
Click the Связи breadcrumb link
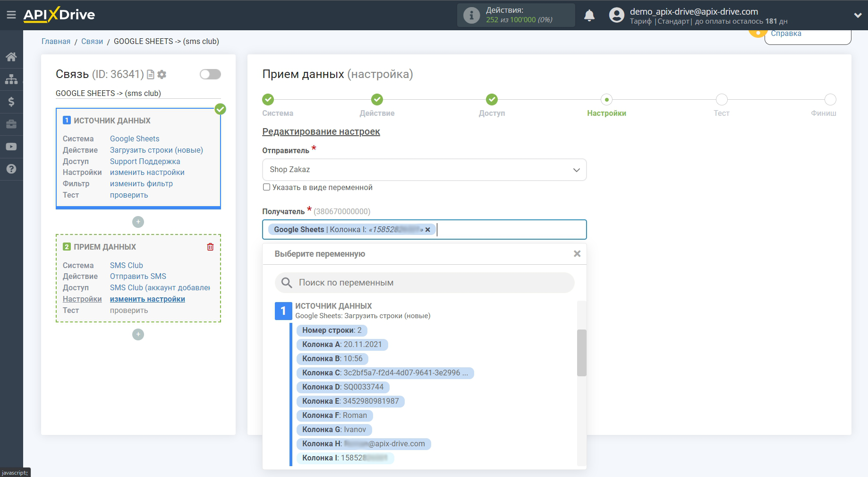point(92,42)
